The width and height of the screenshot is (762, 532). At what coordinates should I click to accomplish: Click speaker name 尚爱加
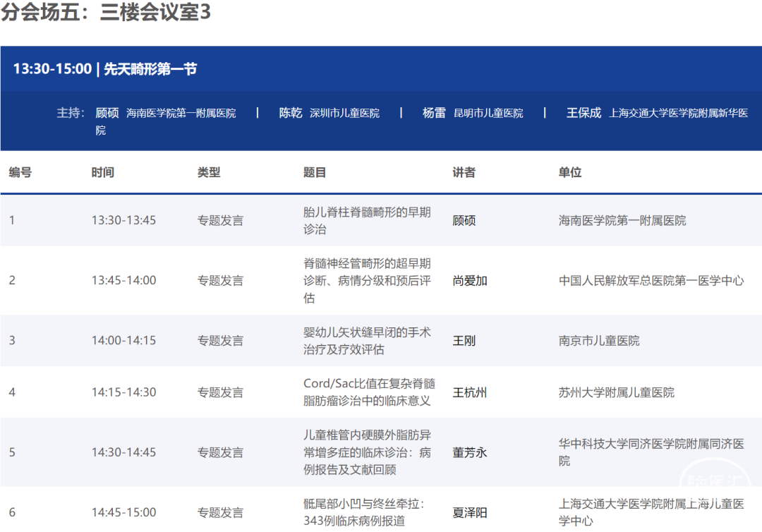[x=470, y=281]
